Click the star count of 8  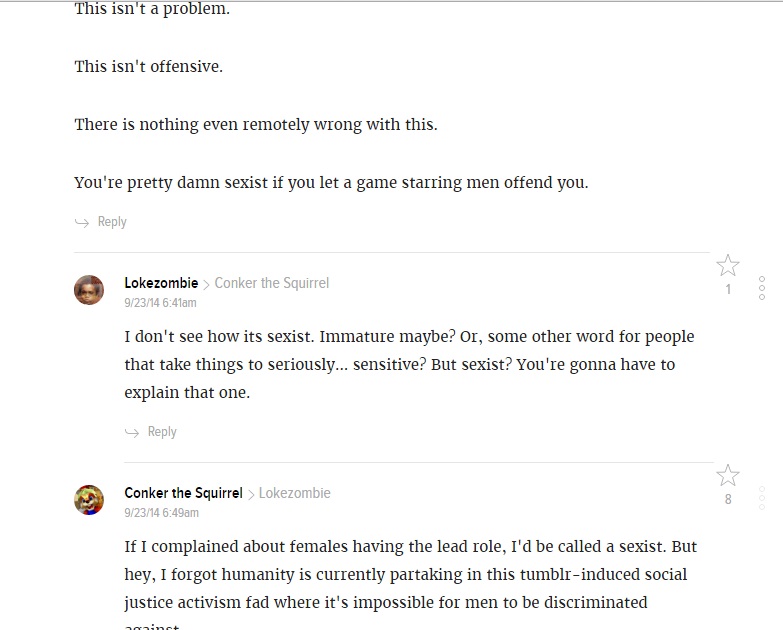[728, 500]
